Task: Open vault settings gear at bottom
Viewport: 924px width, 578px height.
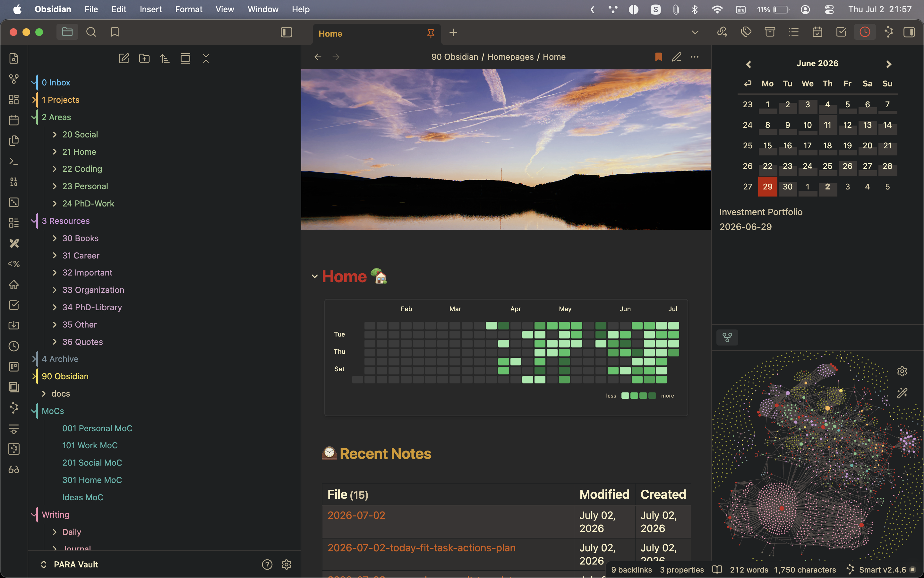Action: click(x=287, y=564)
